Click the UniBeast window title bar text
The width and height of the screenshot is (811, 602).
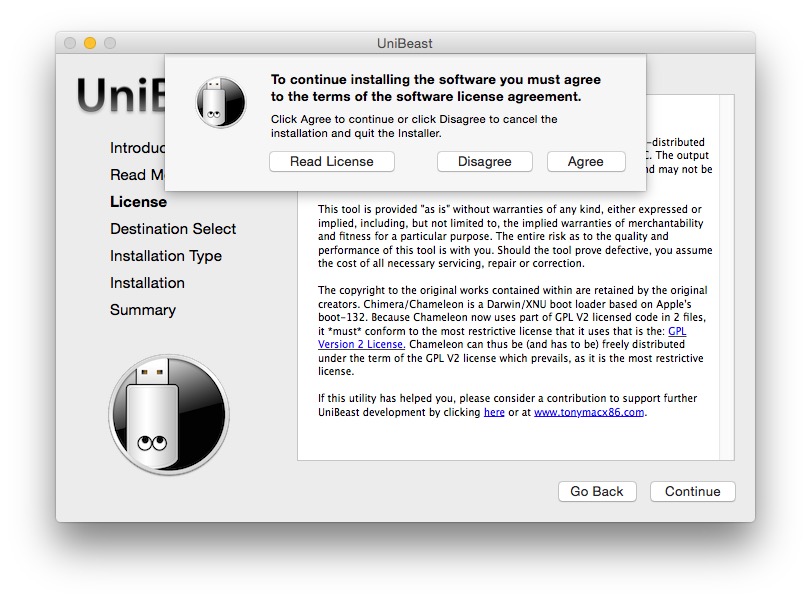coord(405,43)
